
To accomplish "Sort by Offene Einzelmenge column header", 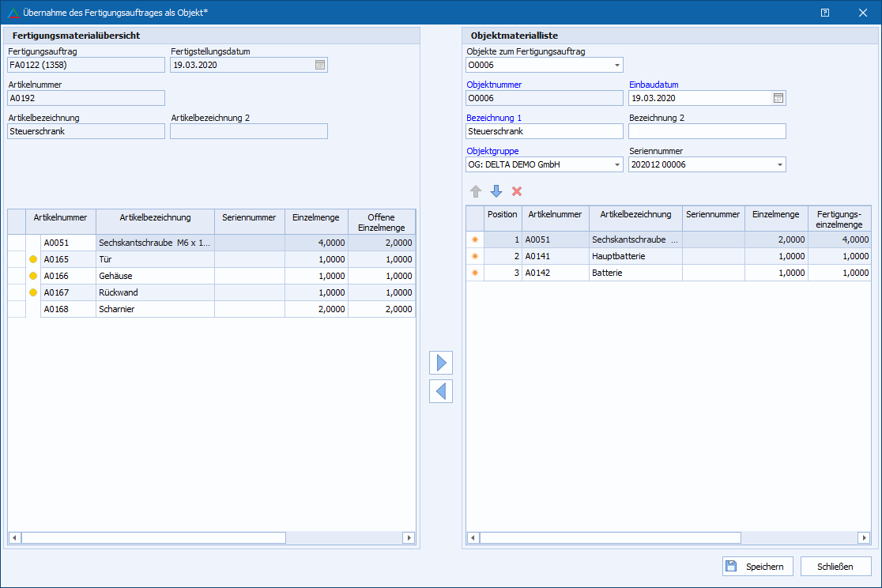I will click(x=381, y=222).
